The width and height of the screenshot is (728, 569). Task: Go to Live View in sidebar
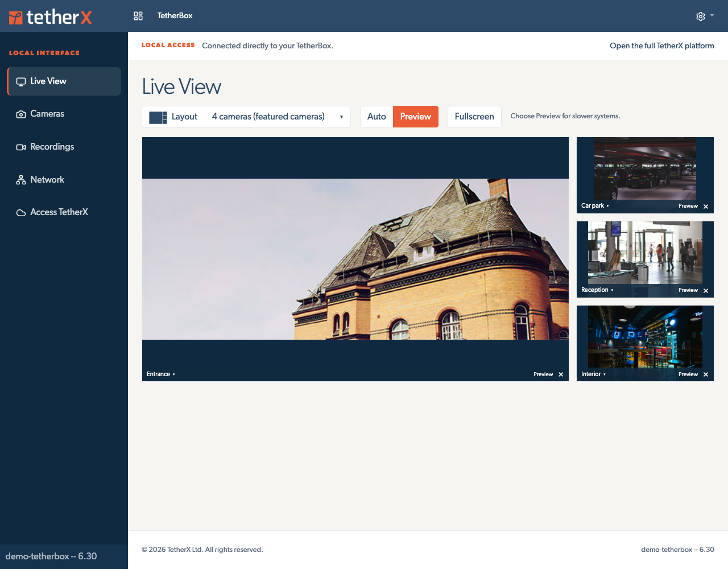point(64,81)
